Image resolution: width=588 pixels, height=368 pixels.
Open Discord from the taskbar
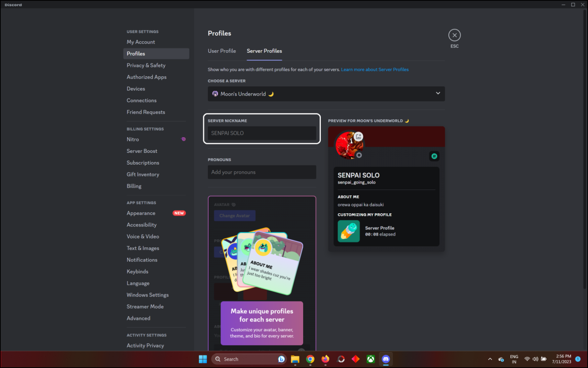(x=385, y=359)
